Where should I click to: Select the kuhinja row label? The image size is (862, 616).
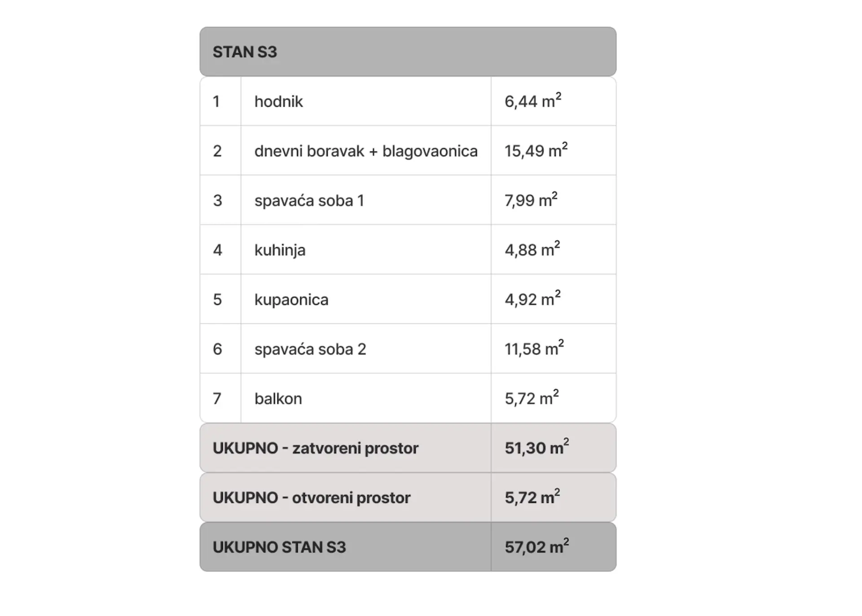click(280, 250)
